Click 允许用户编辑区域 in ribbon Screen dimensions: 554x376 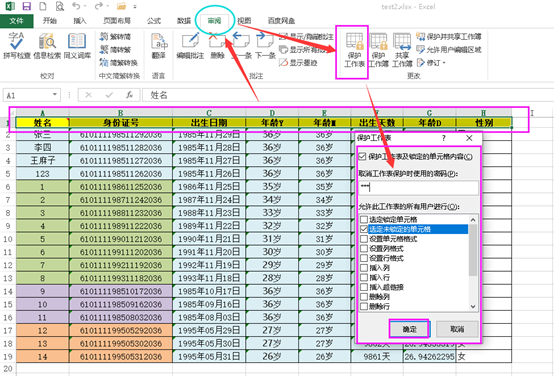click(x=448, y=49)
